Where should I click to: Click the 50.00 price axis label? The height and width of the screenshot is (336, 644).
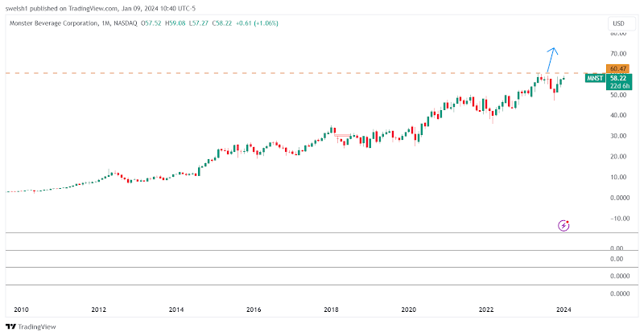pyautogui.click(x=618, y=95)
